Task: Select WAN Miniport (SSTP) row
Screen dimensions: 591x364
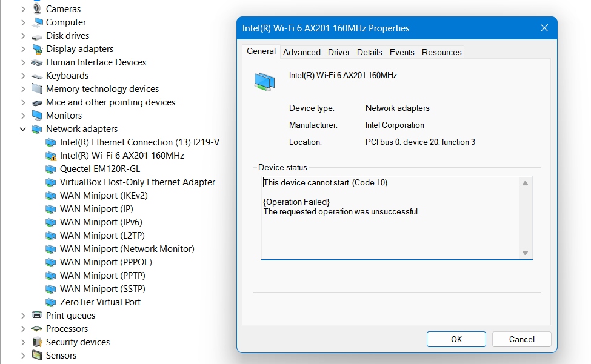Action: [x=102, y=289]
